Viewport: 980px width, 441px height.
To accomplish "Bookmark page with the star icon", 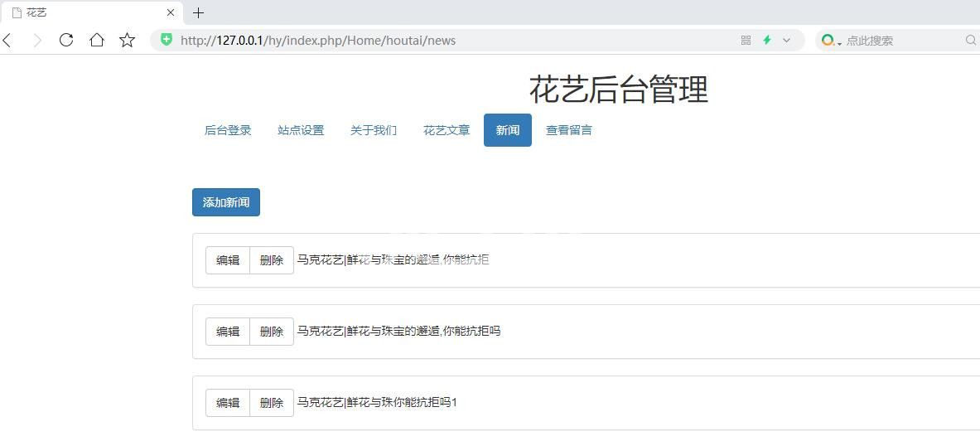I will tap(127, 40).
